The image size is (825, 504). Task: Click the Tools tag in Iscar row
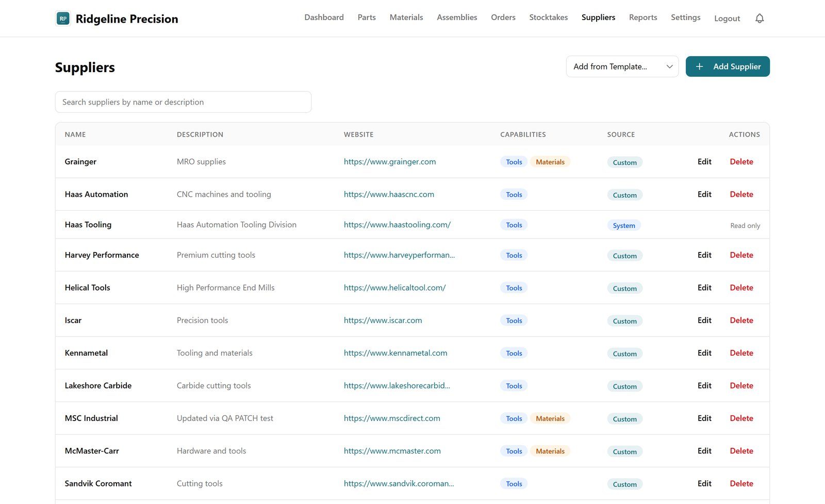coord(514,321)
